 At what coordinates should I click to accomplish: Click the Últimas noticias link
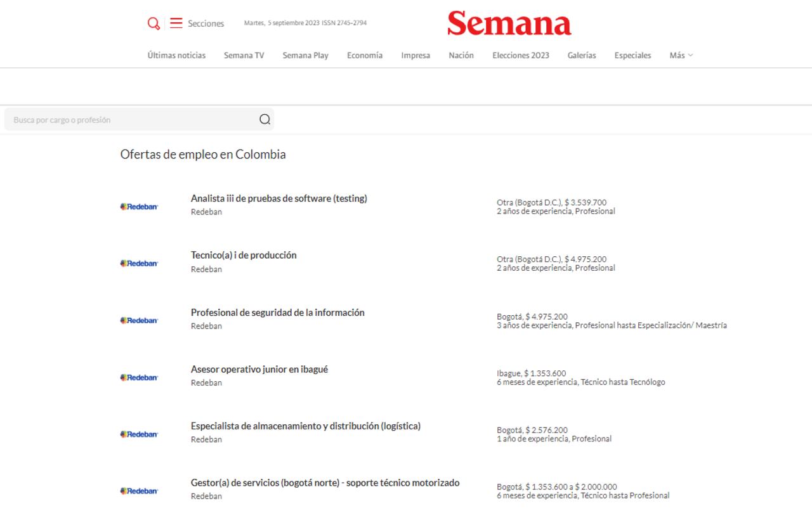tap(175, 55)
